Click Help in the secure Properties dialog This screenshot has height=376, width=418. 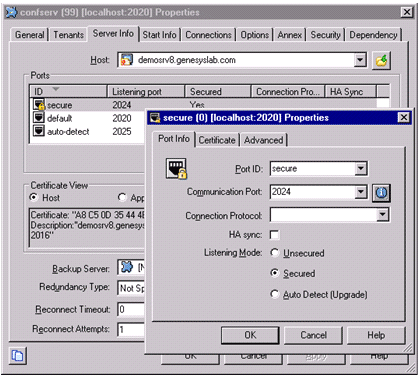coord(376,335)
